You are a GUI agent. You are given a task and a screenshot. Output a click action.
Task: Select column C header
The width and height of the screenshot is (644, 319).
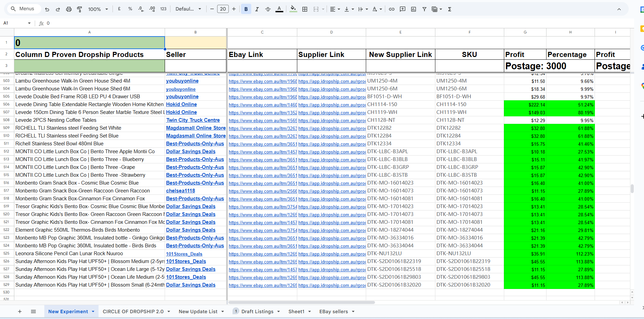click(x=262, y=32)
